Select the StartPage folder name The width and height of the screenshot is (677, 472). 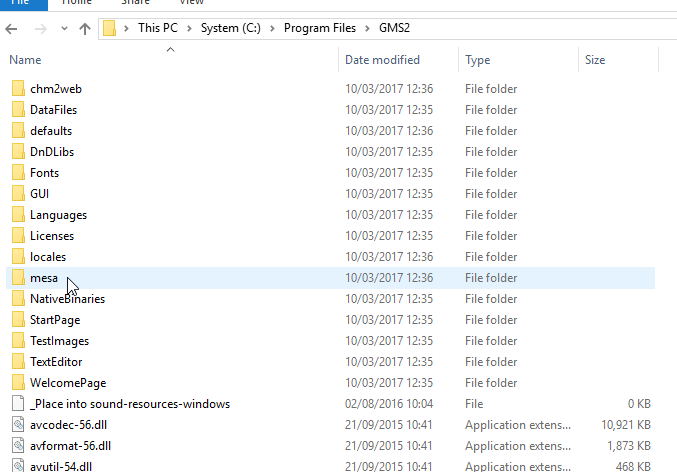point(55,320)
